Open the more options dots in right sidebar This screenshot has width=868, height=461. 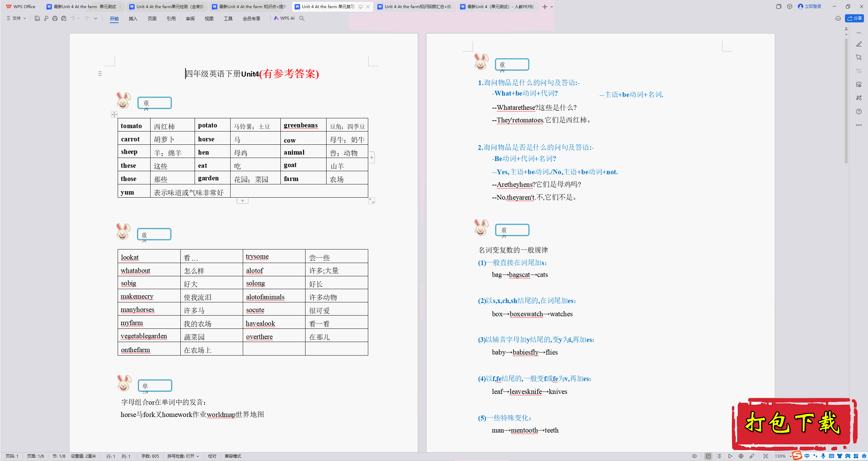pos(859,125)
